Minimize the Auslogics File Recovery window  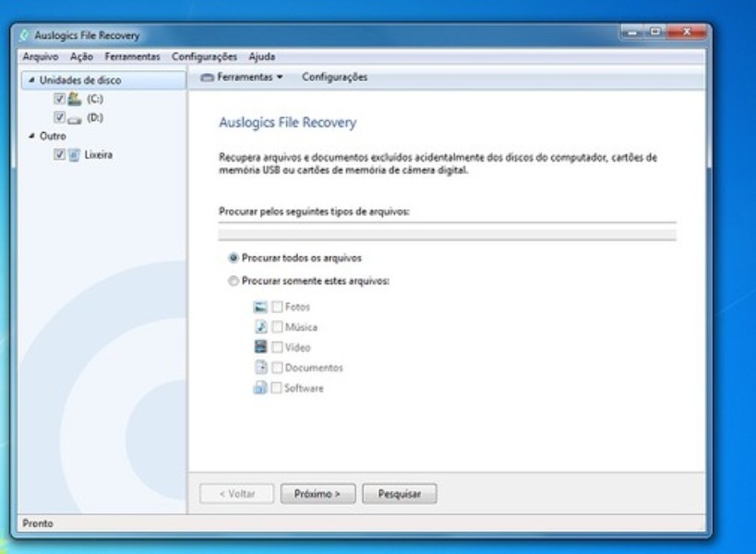tap(632, 32)
